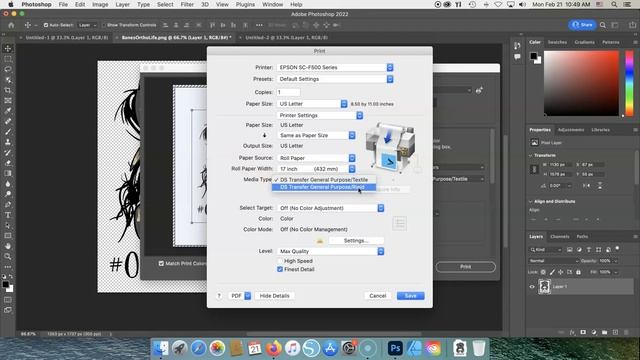Open the Paper Source Roll Paper dropdown
The height and width of the screenshot is (360, 640).
coord(316,158)
